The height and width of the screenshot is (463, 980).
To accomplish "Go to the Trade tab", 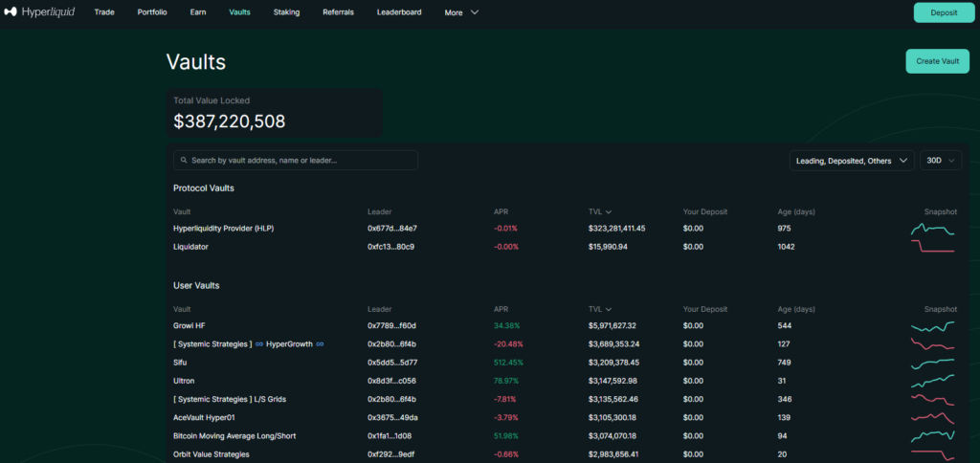I will tap(104, 12).
